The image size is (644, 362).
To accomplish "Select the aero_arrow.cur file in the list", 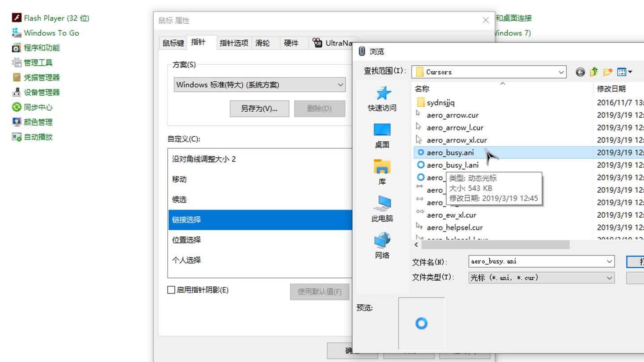I will click(453, 115).
